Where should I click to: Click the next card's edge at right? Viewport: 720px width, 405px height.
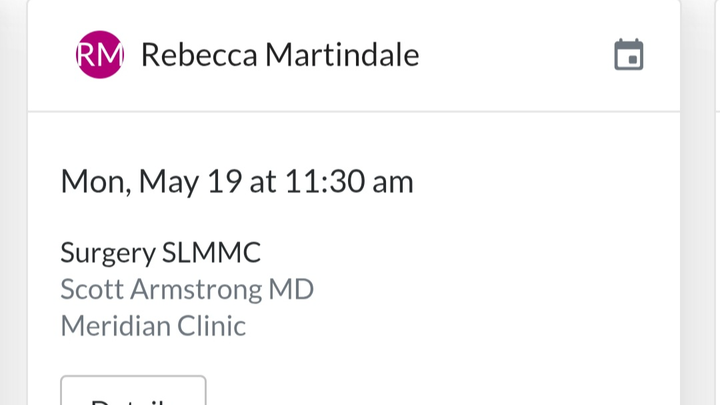pos(717,202)
